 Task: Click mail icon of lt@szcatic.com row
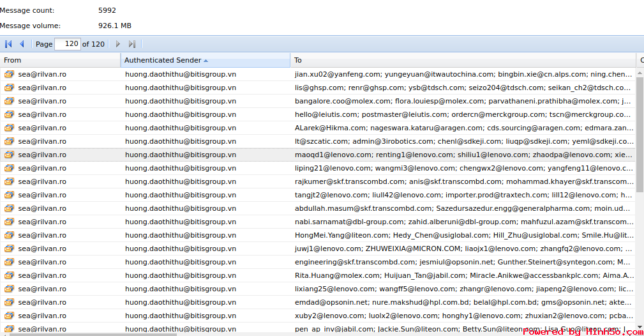(x=9, y=141)
